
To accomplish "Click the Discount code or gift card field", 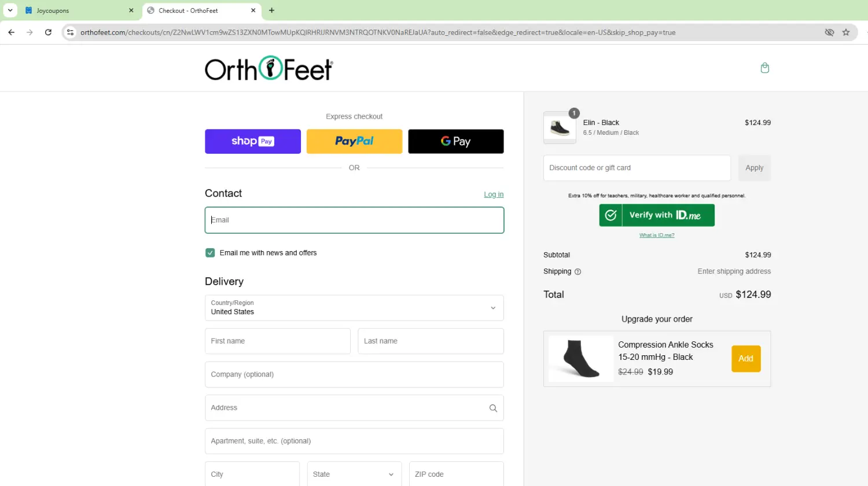I will (637, 168).
